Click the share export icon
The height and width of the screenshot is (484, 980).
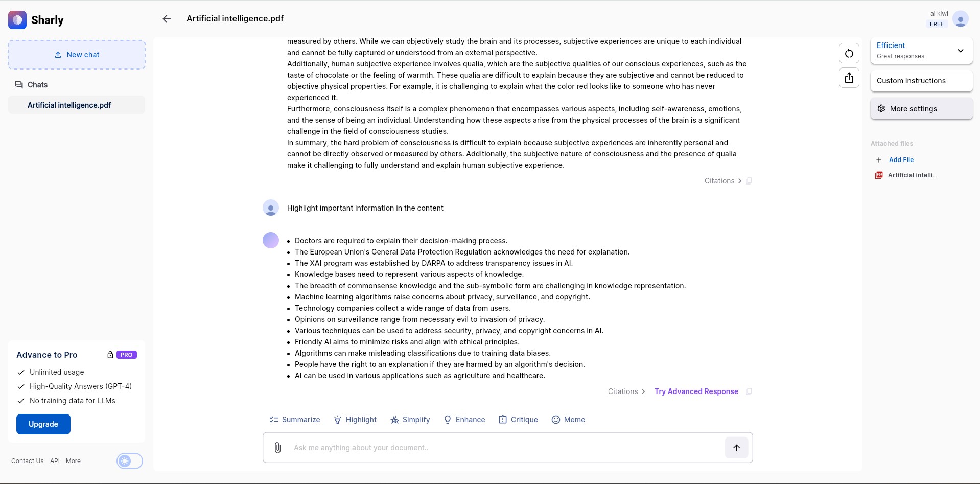pyautogui.click(x=849, y=78)
